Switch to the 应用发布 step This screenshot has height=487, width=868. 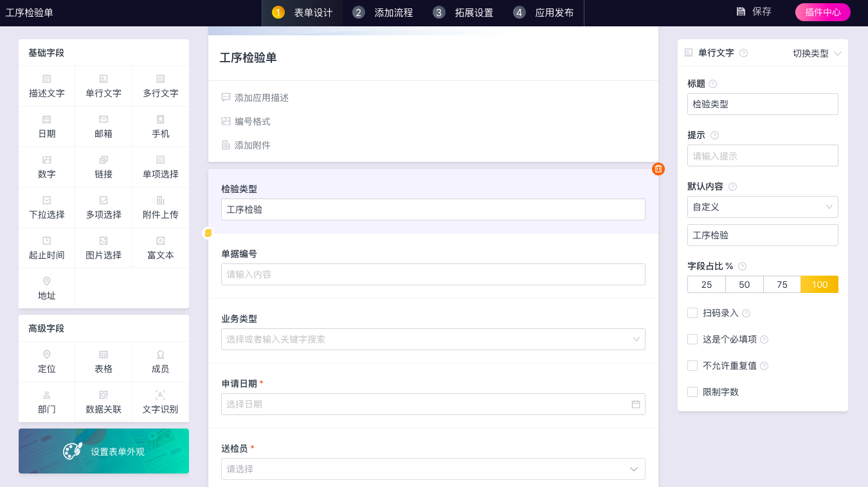tap(544, 12)
